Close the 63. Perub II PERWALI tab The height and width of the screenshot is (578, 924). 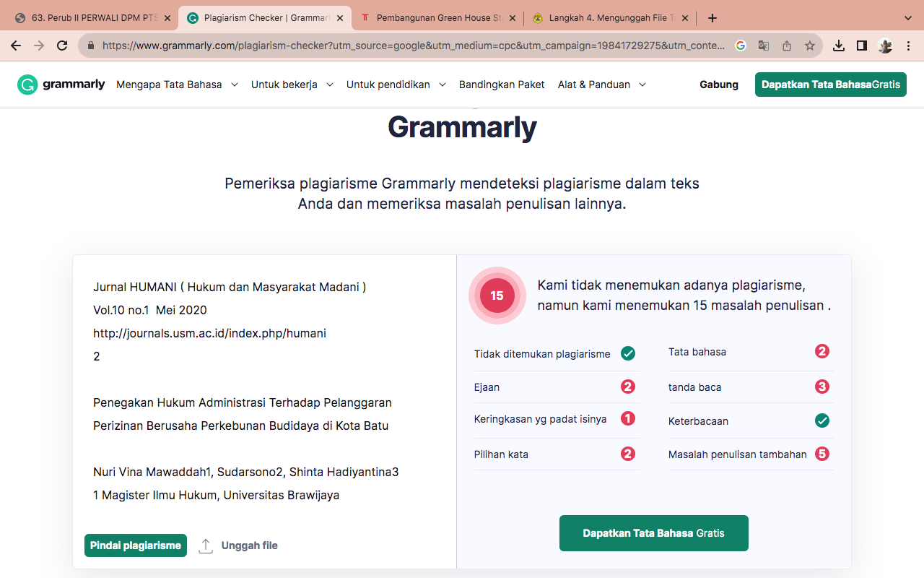(167, 18)
